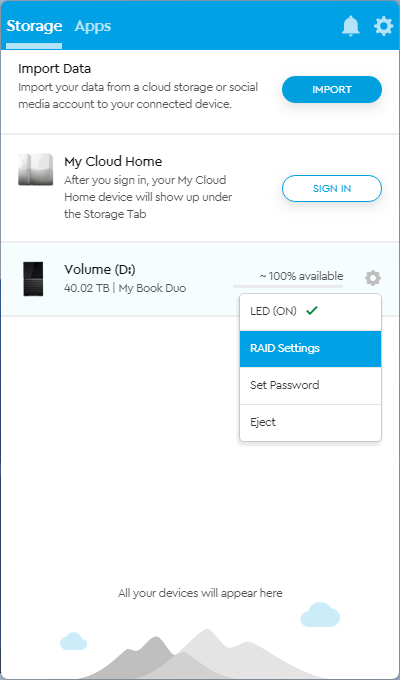The width and height of the screenshot is (400, 680).
Task: Click the My Book Duo drive icon
Action: [33, 279]
